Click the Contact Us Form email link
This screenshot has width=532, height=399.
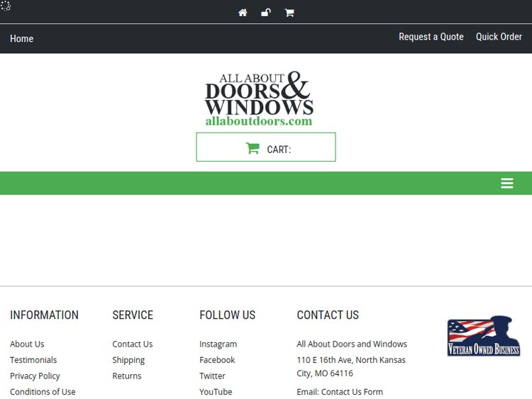point(352,392)
